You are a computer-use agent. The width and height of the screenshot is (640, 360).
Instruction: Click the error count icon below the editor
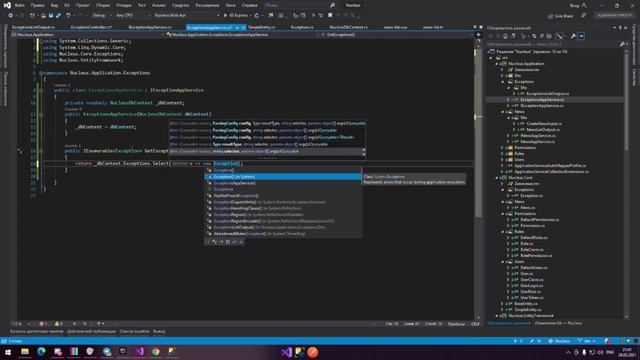pos(42,324)
